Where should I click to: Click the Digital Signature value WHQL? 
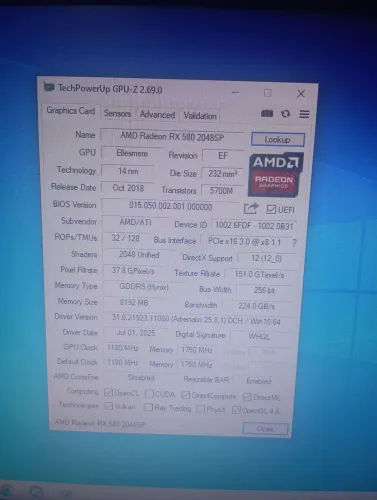[x=259, y=336]
